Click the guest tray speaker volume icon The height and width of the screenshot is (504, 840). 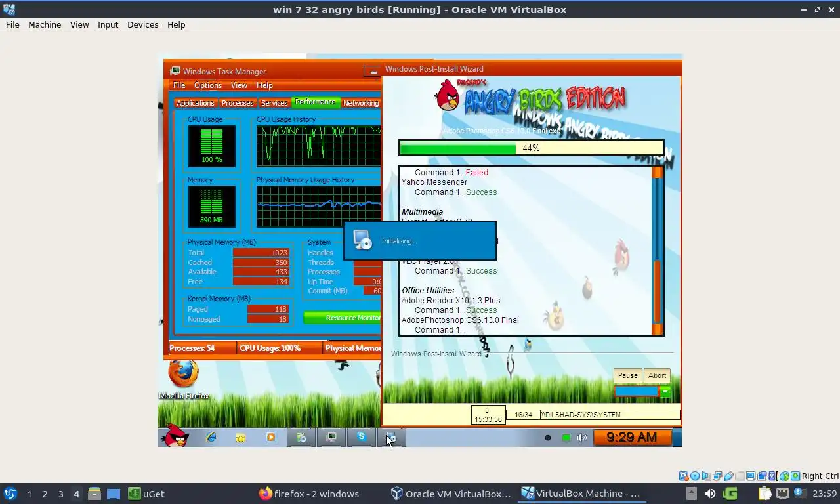[581, 438]
